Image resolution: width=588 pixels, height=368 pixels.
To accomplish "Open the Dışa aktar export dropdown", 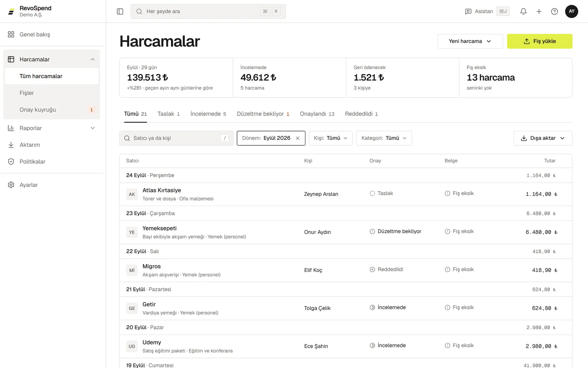I will point(543,138).
